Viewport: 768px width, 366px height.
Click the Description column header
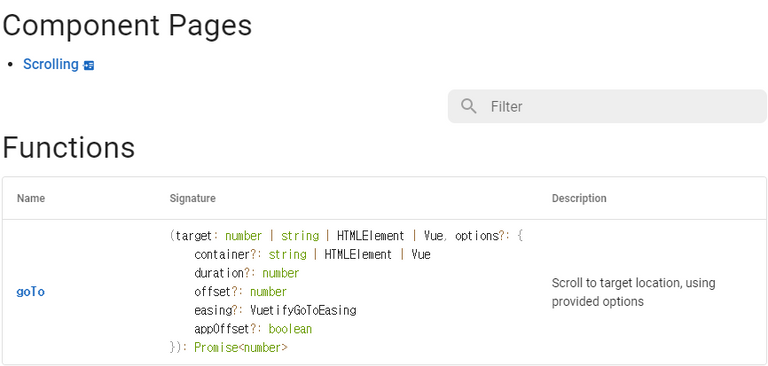[579, 198]
